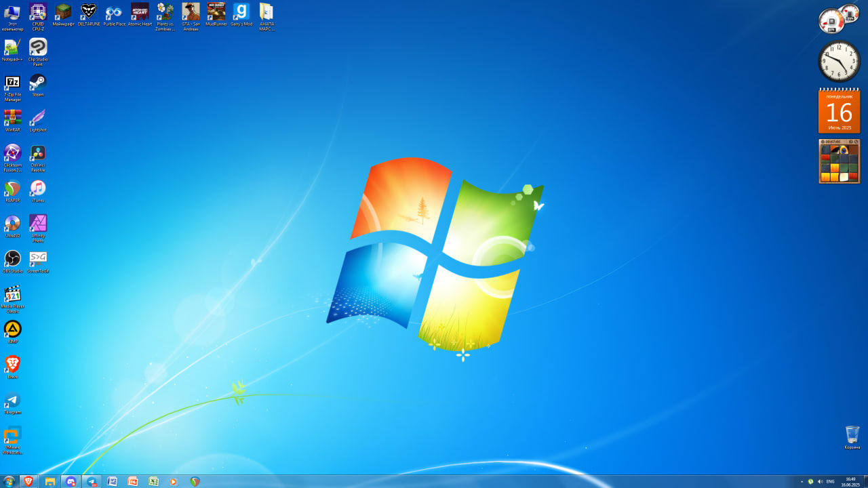Click the taskbar clock and date
The image size is (868, 488).
coord(850,481)
